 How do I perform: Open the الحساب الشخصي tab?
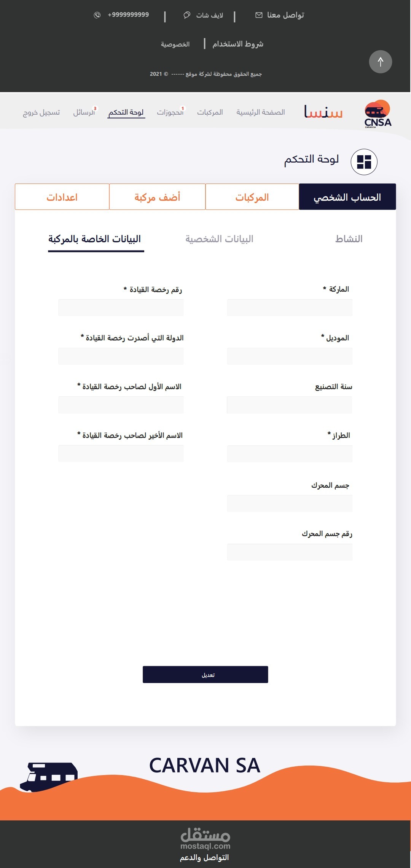coord(347,197)
